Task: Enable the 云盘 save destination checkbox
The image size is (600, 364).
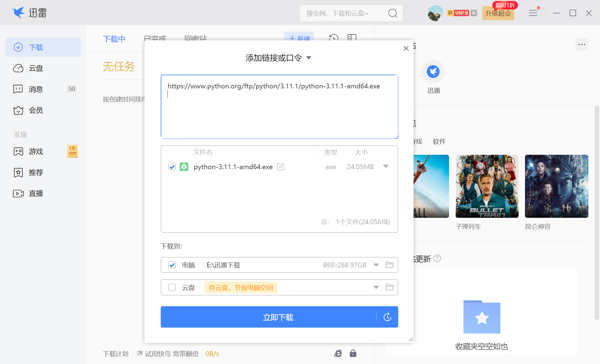Action: coord(172,288)
